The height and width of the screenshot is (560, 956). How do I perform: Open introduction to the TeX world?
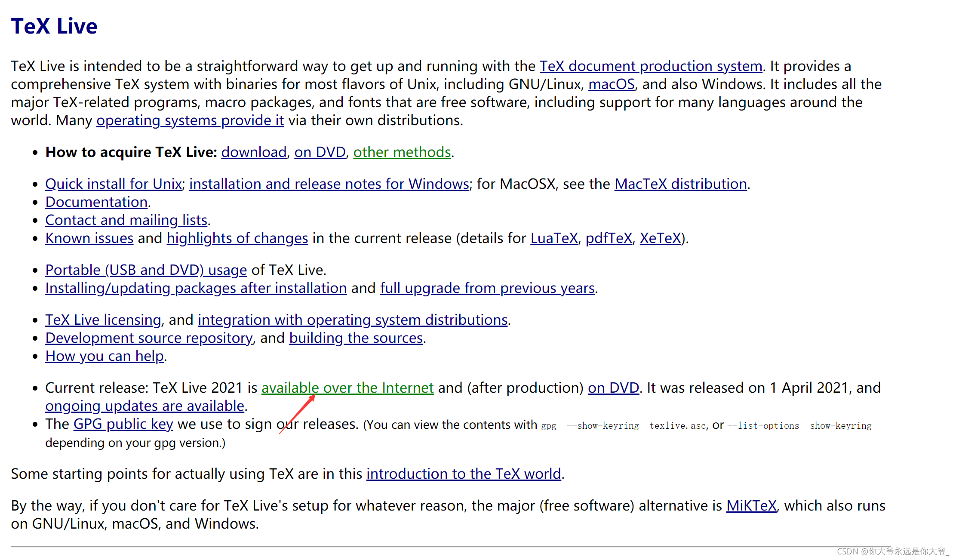[x=463, y=474]
